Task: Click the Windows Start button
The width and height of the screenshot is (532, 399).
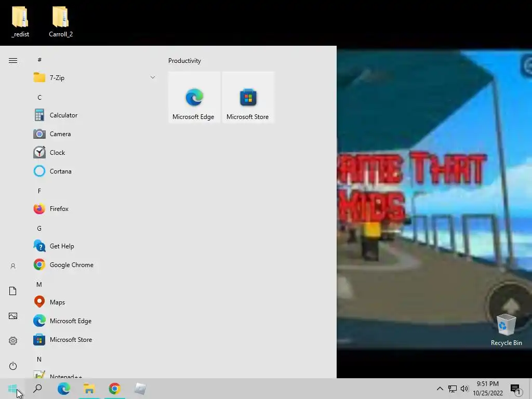Action: pos(12,389)
